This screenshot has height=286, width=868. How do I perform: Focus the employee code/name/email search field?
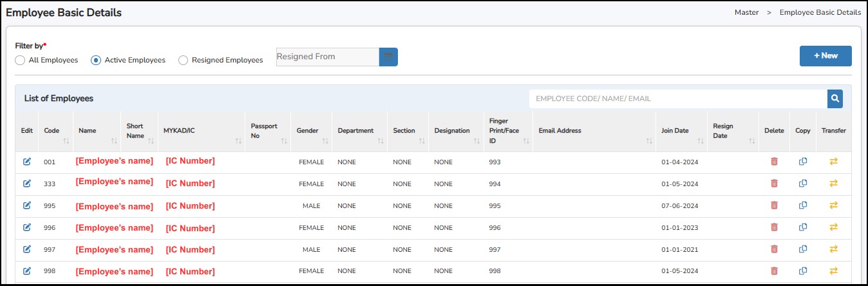[x=677, y=99]
